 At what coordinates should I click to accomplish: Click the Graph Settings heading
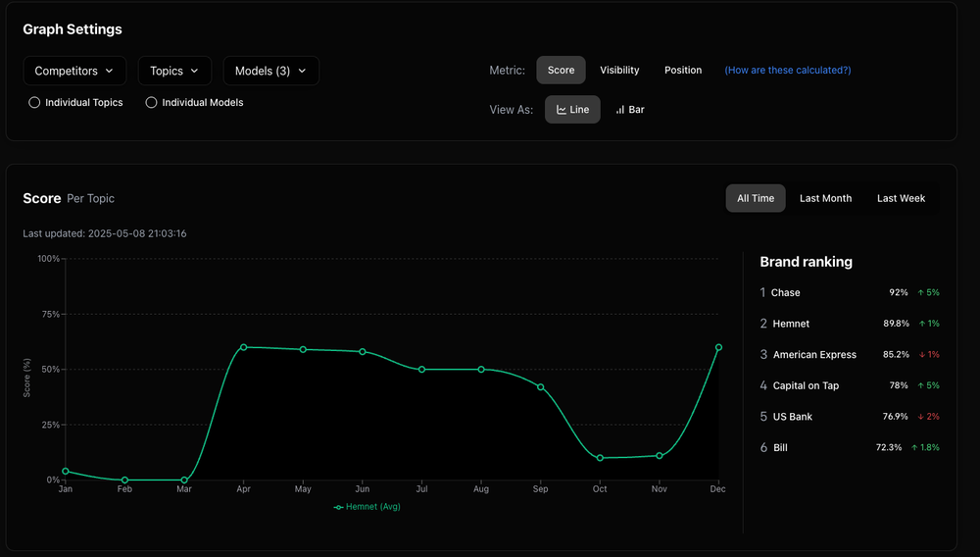coord(73,29)
